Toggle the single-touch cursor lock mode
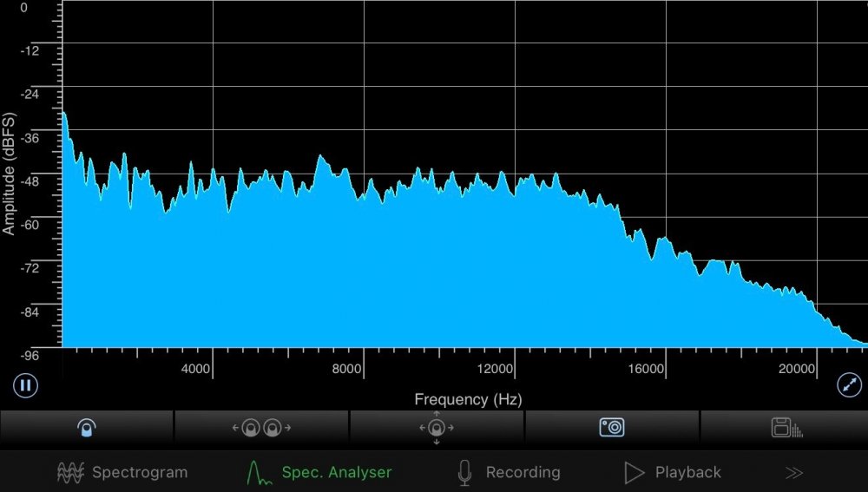The image size is (868, 492). tap(87, 427)
